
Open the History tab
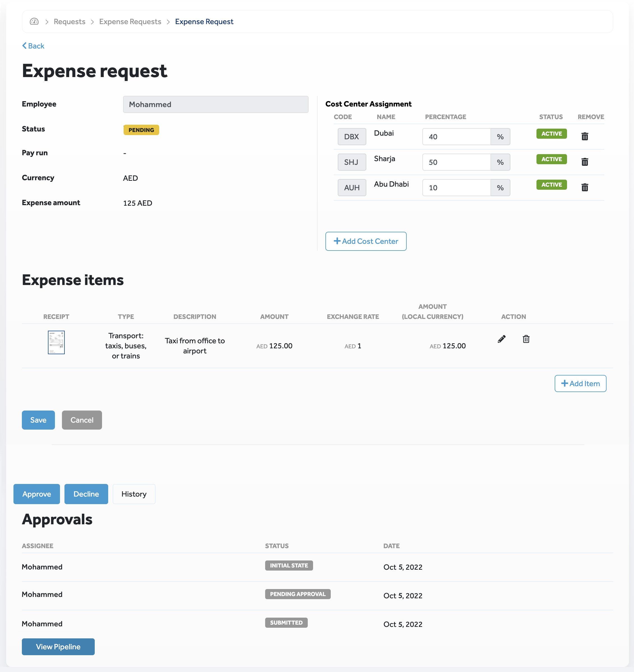point(134,494)
